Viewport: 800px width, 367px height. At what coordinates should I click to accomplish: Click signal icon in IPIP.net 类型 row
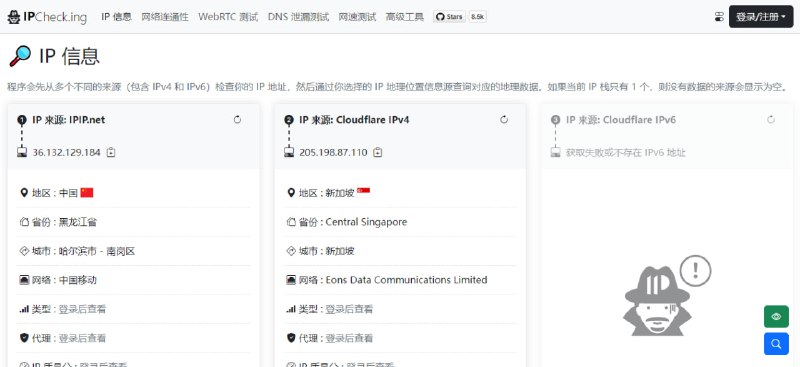click(x=24, y=309)
